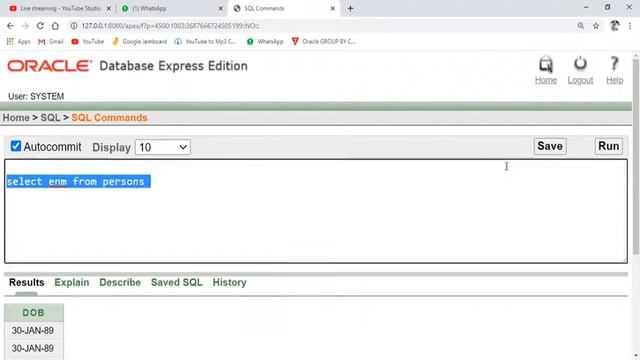The width and height of the screenshot is (640, 360).
Task: Open the Gmail bookmark
Action: coord(51,41)
